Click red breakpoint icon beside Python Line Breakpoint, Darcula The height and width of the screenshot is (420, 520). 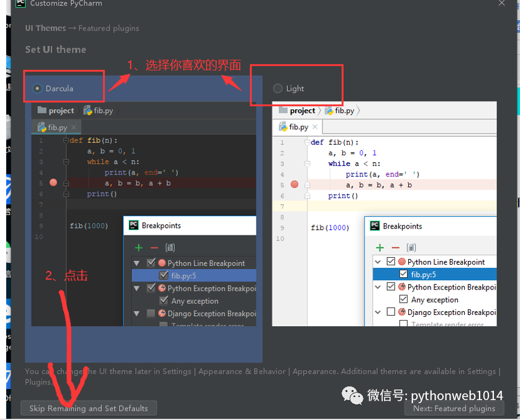pos(162,263)
